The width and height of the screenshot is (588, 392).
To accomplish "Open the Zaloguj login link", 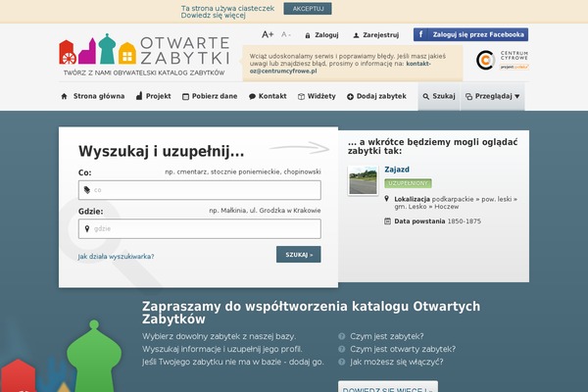I will click(326, 35).
